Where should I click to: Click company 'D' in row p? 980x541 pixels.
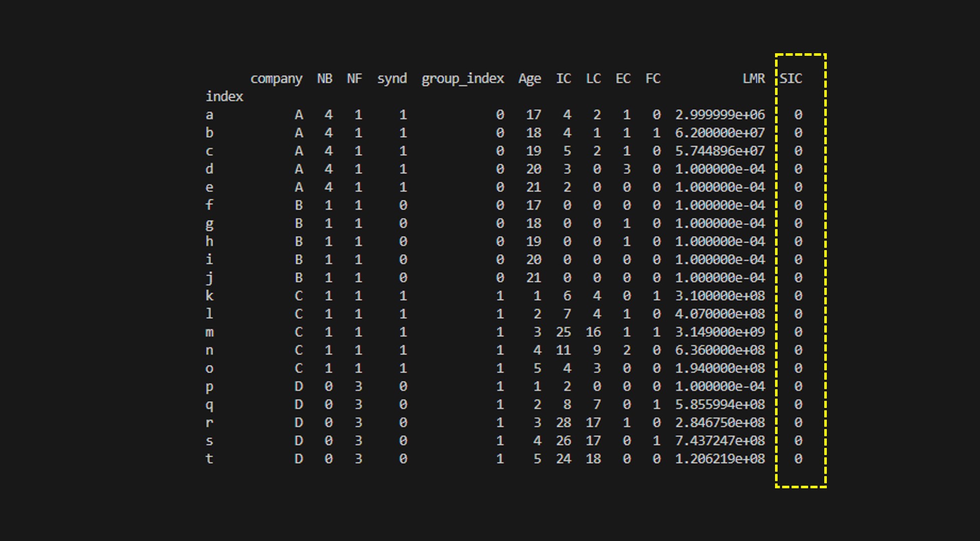coord(299,386)
